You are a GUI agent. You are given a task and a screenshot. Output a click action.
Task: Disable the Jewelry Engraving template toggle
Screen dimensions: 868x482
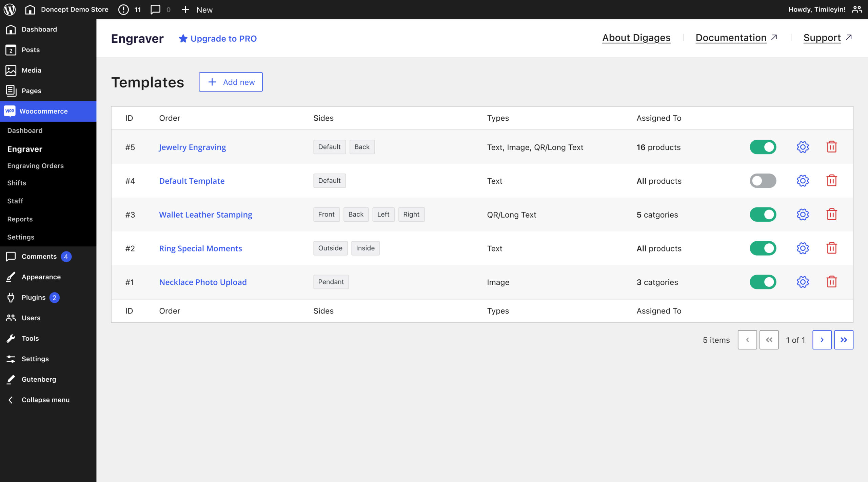763,147
